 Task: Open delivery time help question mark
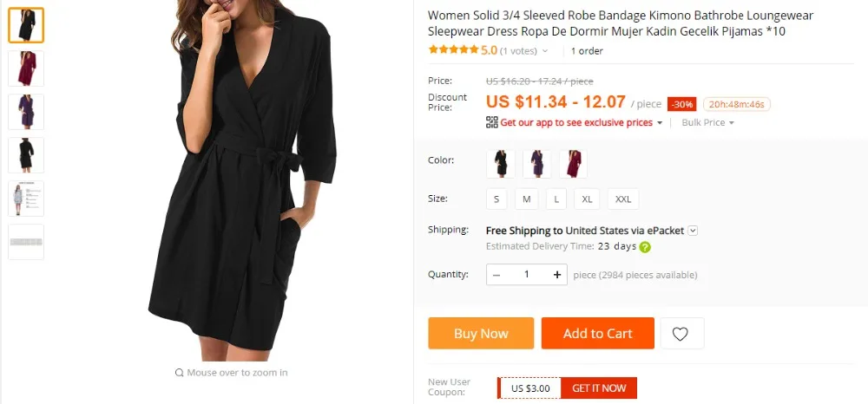[645, 247]
